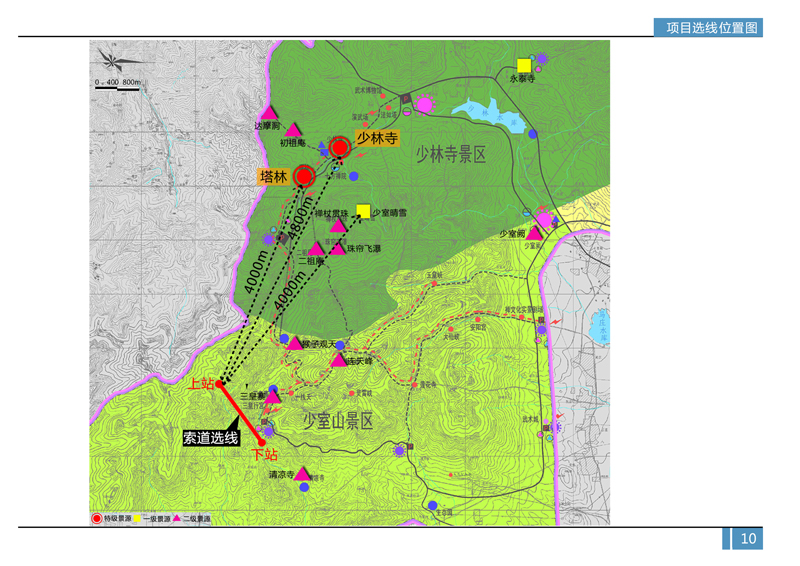The height and width of the screenshot is (566, 800).
Task: Click the magenta triangle at 初祖庵
Action: coord(293,130)
